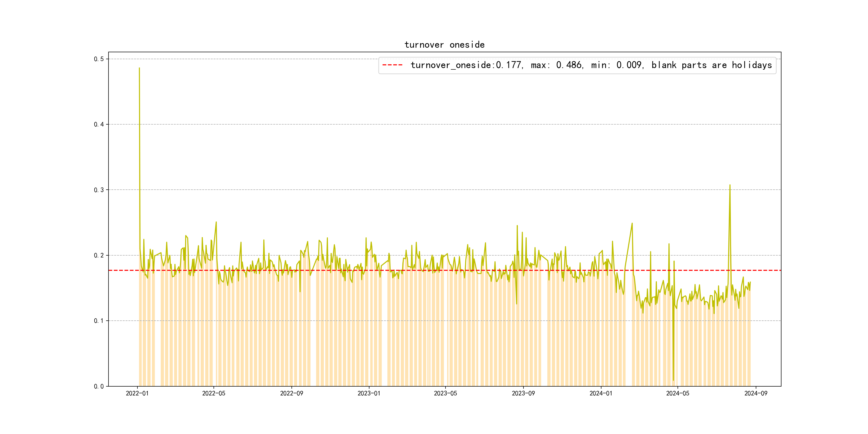Image resolution: width=868 pixels, height=434 pixels.
Task: Click the top of the 0.486 maximum spike
Action: coord(139,68)
